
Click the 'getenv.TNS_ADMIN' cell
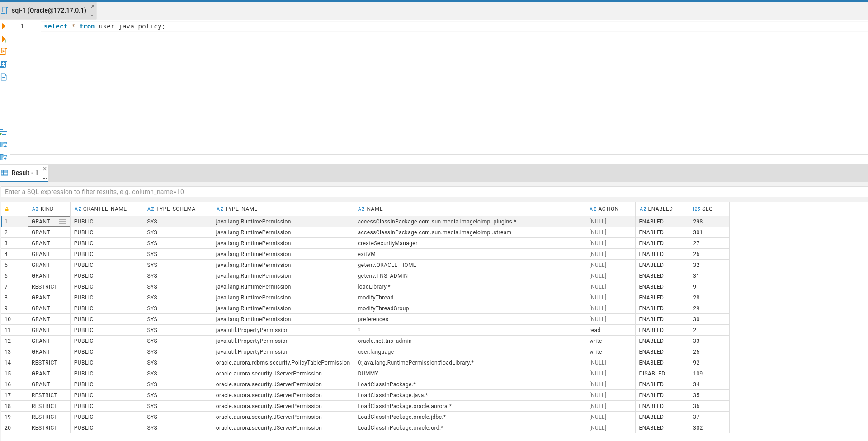(470, 276)
